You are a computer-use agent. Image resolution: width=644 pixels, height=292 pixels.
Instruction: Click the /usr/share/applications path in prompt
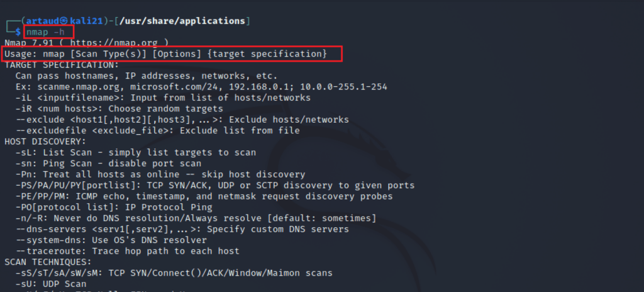click(x=182, y=21)
